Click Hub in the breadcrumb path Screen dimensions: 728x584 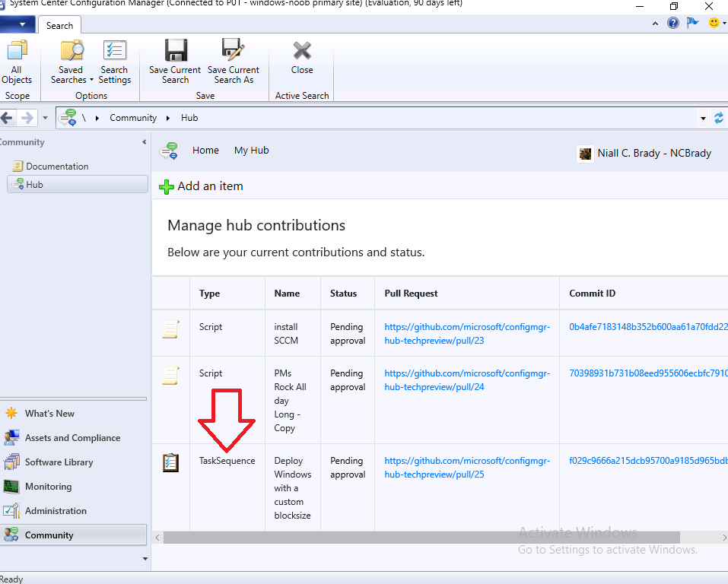pyautogui.click(x=189, y=118)
